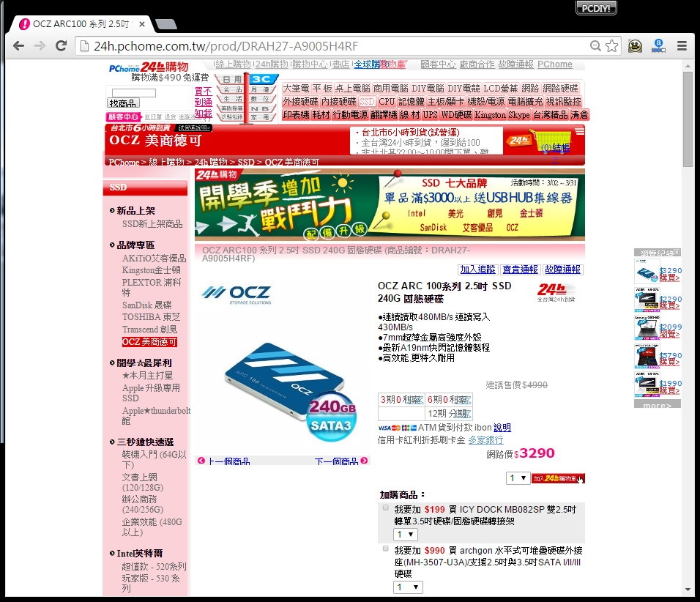
Task: Click the credit card logos beside ATM
Action: click(x=398, y=428)
